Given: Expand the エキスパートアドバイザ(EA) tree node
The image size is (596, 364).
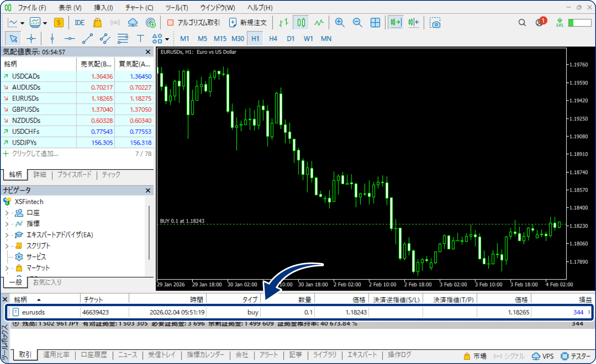Looking at the screenshot, I should pyautogui.click(x=7, y=235).
